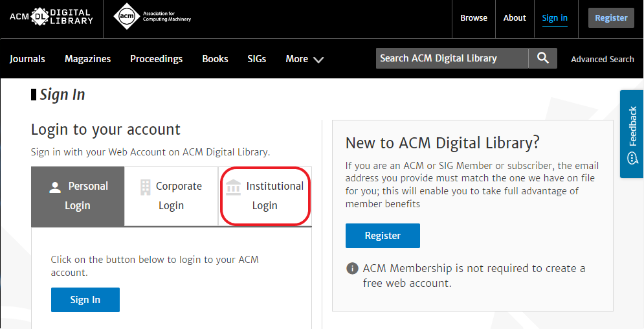The height and width of the screenshot is (329, 644).
Task: Click the Feedback speech bubble icon
Action: click(632, 158)
